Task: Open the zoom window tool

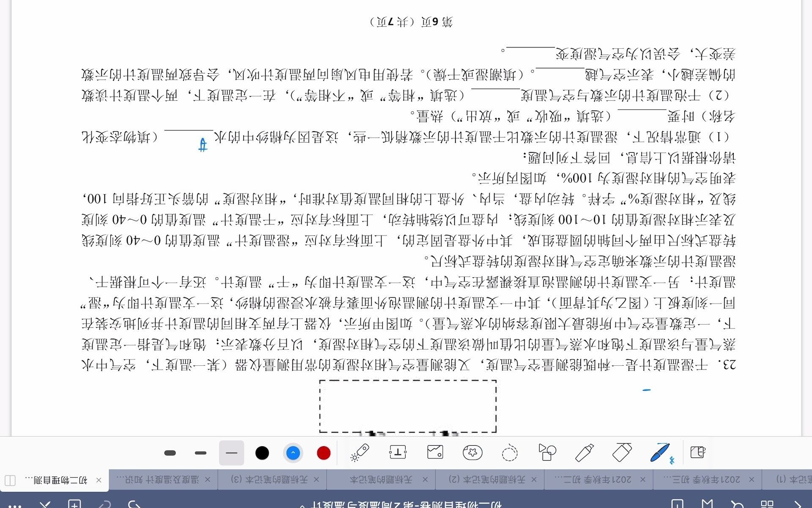Action: [697, 452]
